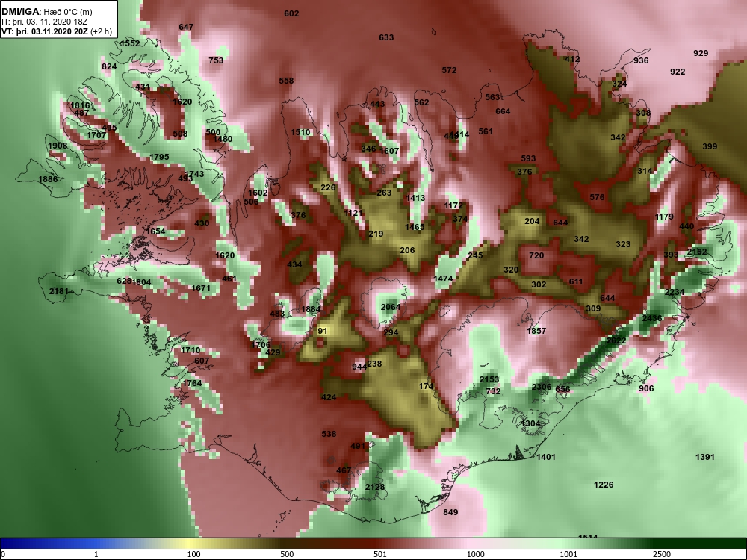Click the map value "1710"
Screen dimensions: 747x560
pos(190,350)
